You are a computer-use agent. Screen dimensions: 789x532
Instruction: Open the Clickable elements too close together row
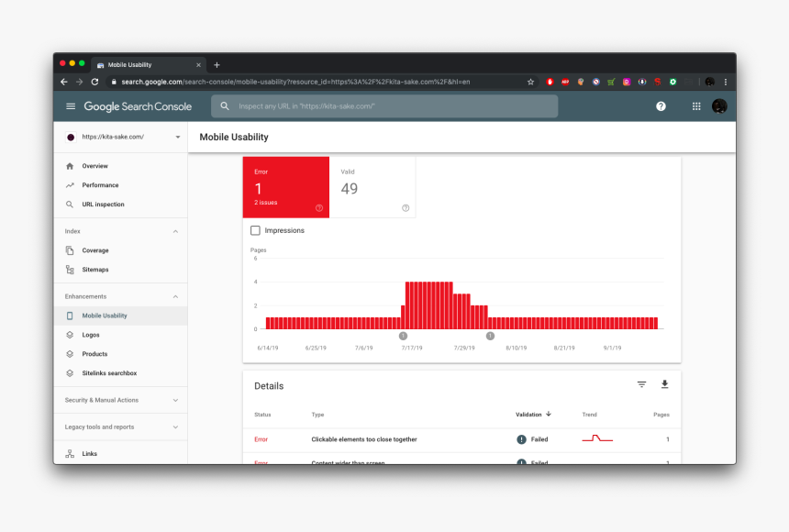[461, 439]
